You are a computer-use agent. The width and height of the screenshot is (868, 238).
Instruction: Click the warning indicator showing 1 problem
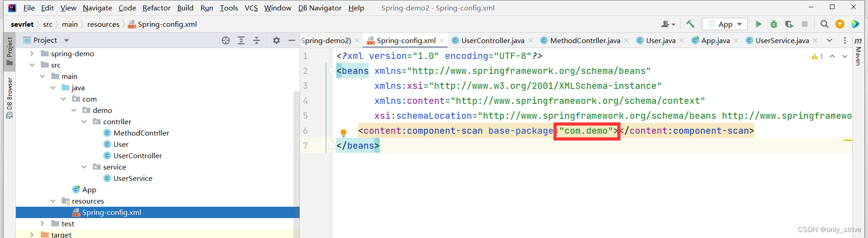pyautogui.click(x=817, y=56)
